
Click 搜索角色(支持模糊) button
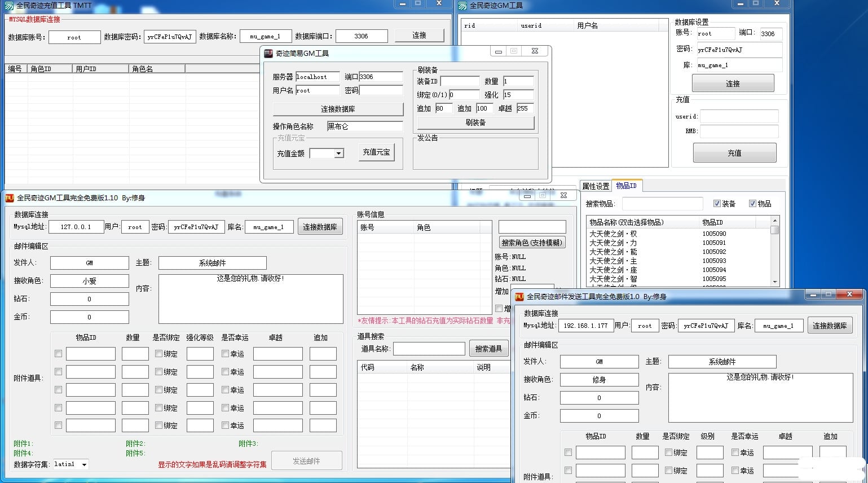(x=532, y=243)
